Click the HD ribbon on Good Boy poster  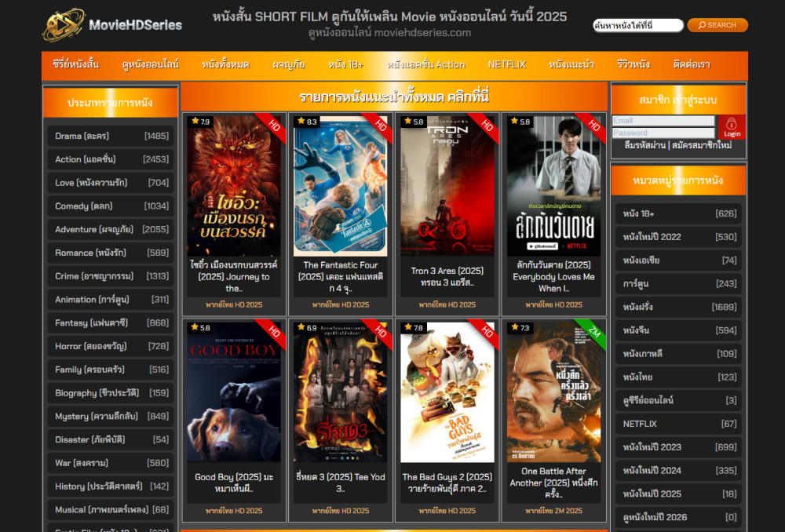coord(274,332)
